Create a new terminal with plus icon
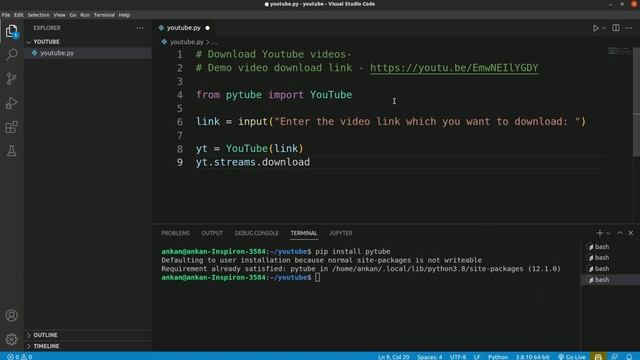The width and height of the screenshot is (640, 360). (600, 233)
